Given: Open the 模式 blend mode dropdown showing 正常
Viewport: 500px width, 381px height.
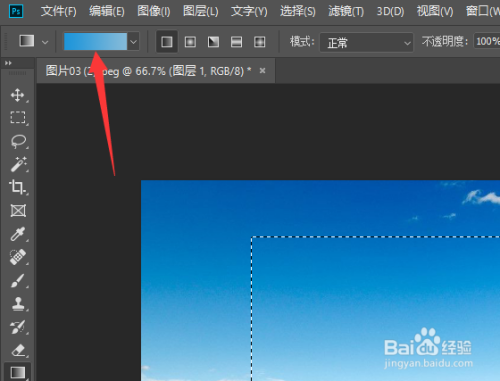Looking at the screenshot, I should [x=366, y=42].
